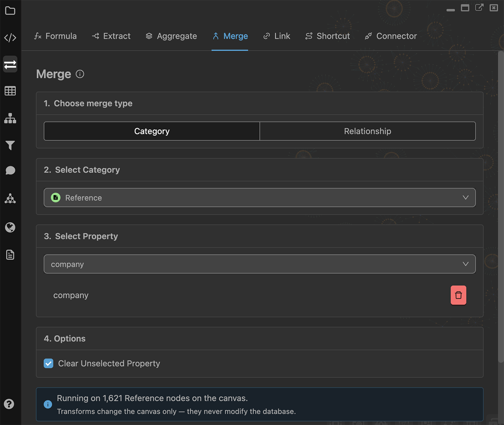Click the '1. Choose merge type' heading
The height and width of the screenshot is (425, 504).
click(88, 103)
